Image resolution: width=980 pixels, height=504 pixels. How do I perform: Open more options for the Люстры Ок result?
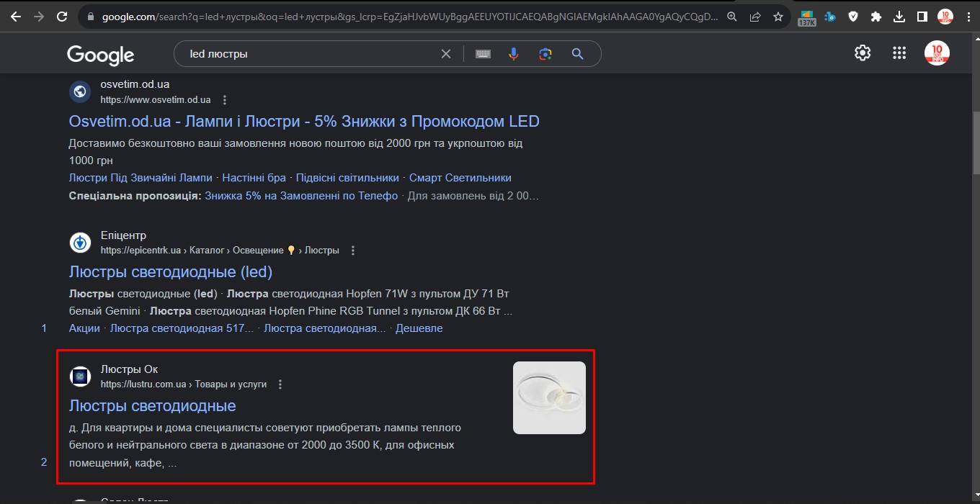pyautogui.click(x=280, y=384)
